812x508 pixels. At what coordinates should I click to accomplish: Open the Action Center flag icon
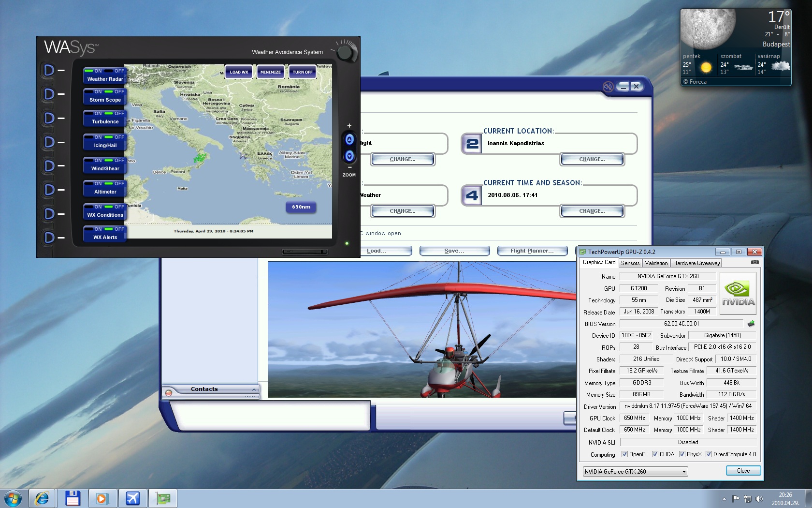[736, 499]
